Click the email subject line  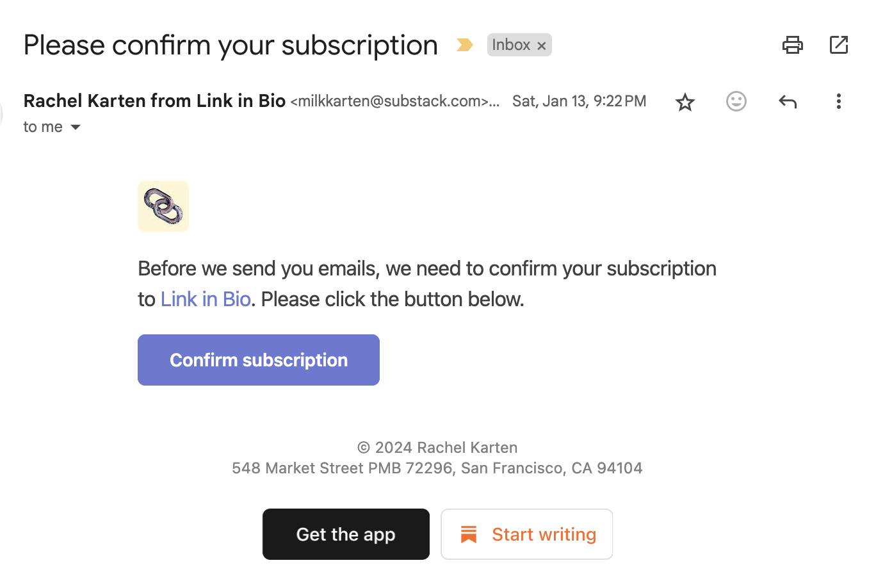[x=231, y=45]
